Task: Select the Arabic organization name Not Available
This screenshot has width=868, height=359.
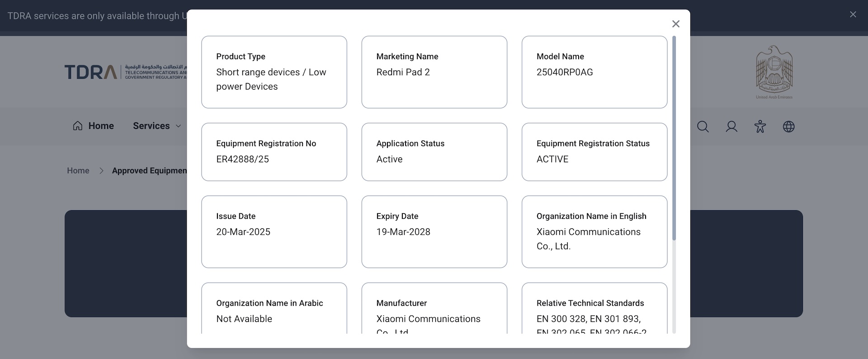Action: (x=244, y=319)
